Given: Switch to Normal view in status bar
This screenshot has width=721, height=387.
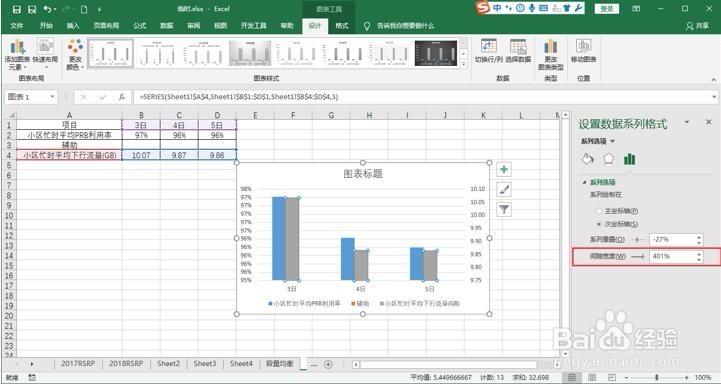Looking at the screenshot, I should pos(572,377).
